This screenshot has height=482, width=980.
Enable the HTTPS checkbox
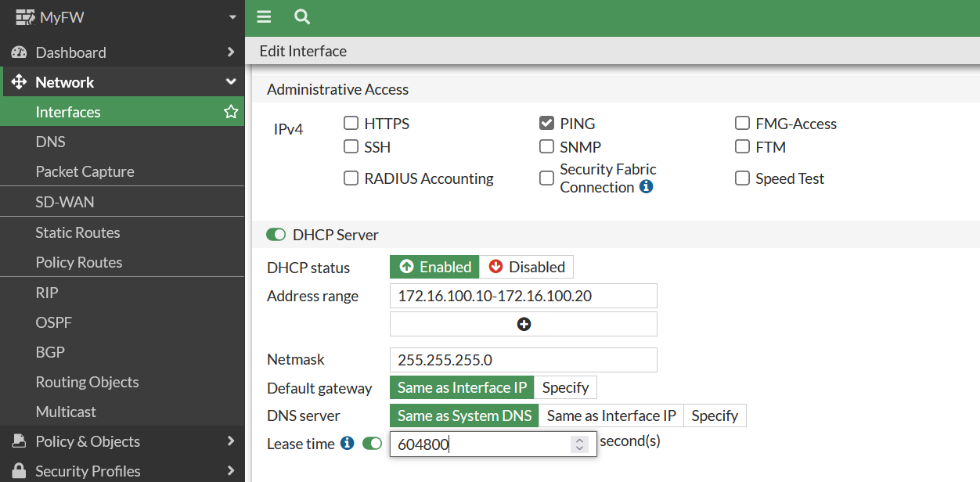click(351, 124)
